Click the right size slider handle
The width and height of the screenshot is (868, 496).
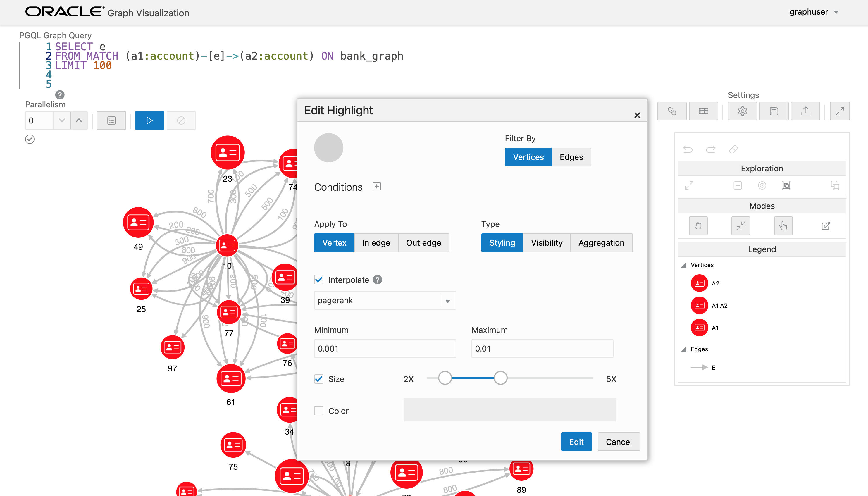tap(500, 378)
